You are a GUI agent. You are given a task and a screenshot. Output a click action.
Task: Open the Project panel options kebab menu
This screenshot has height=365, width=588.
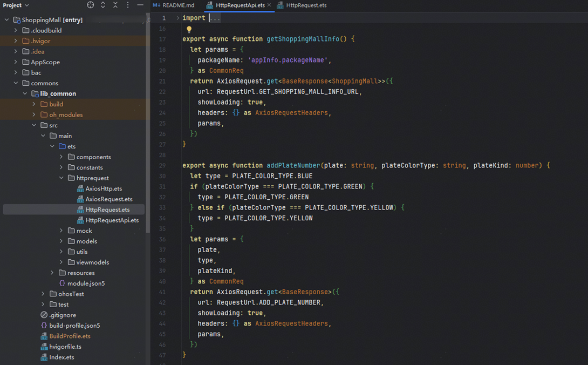tap(128, 5)
